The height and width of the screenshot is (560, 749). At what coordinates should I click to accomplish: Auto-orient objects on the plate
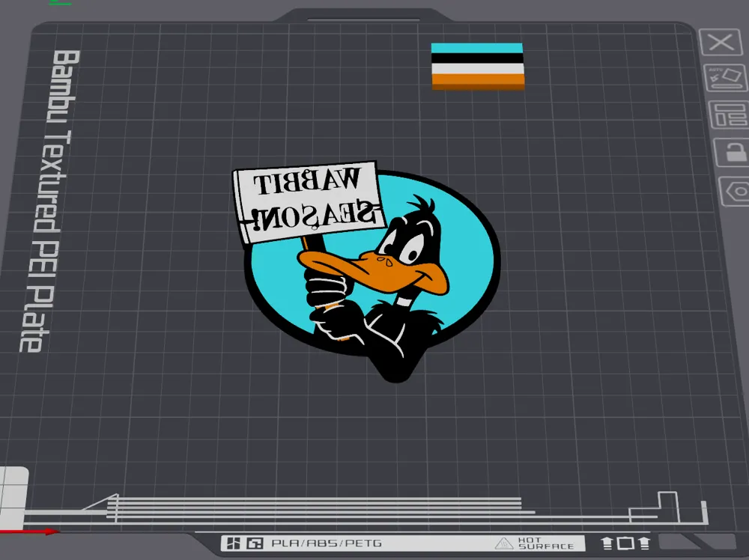[726, 78]
